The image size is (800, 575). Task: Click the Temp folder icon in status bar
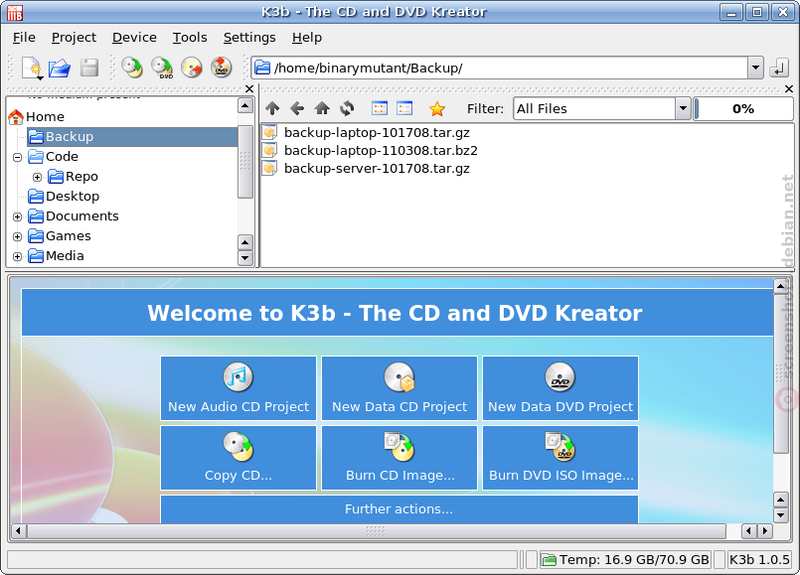pos(549,560)
